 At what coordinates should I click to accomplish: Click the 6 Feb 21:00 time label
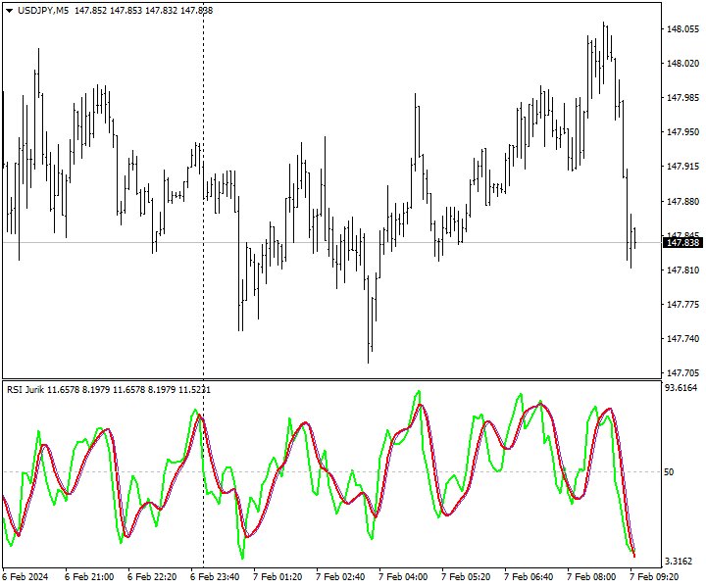point(89,577)
